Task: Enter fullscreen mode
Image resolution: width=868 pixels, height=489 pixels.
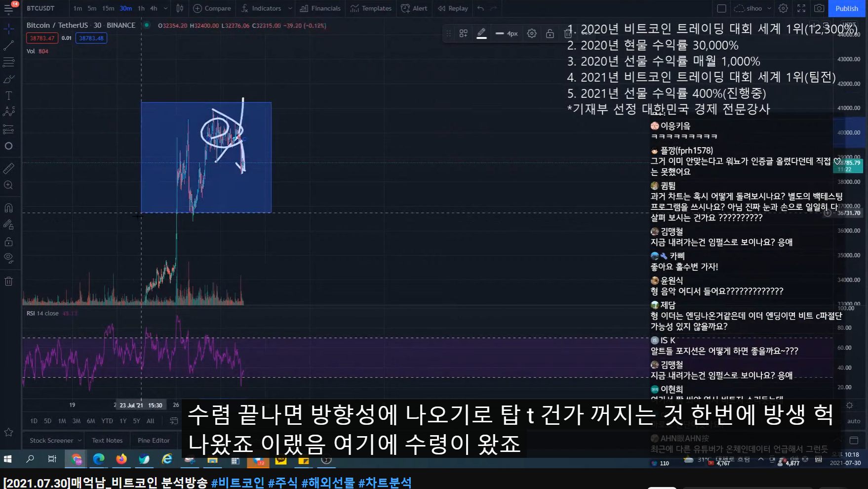Action: [801, 8]
